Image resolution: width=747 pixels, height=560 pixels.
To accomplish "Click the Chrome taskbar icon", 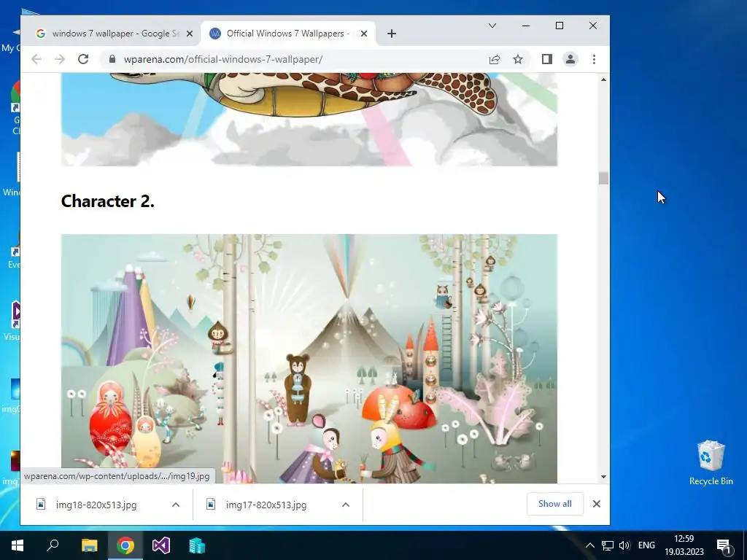I will pyautogui.click(x=125, y=545).
